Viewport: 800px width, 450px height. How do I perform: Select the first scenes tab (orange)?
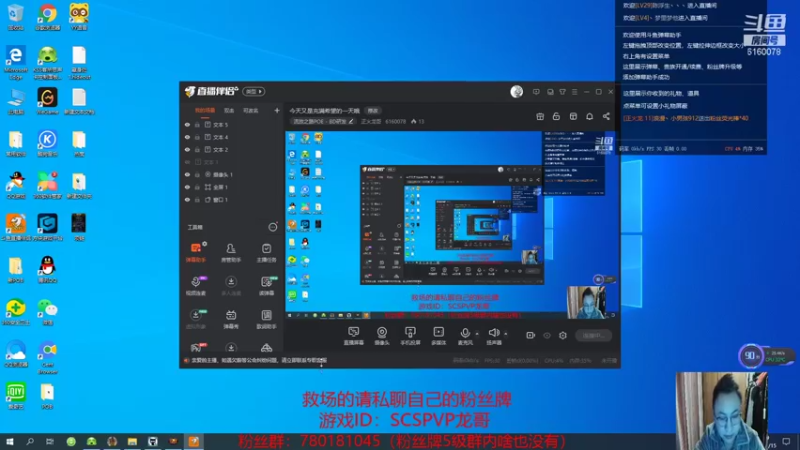point(205,110)
